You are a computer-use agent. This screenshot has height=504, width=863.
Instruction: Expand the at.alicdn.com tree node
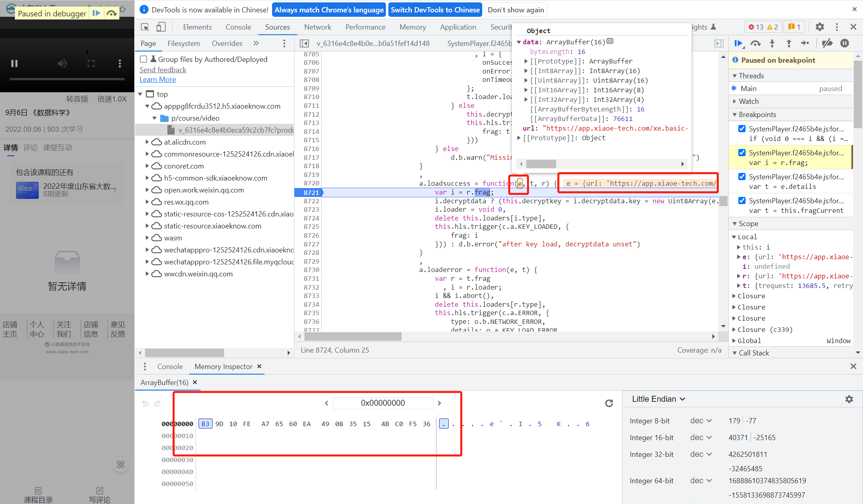(x=147, y=142)
